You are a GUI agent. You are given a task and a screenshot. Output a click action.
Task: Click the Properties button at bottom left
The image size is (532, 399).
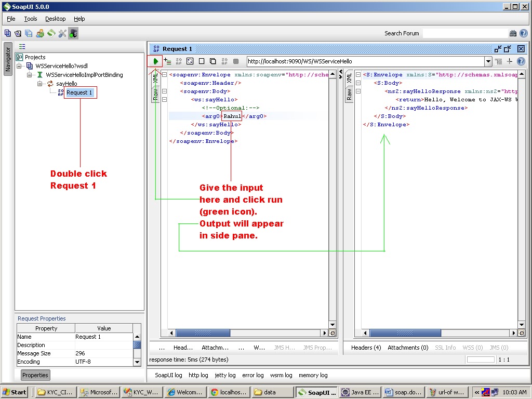(x=35, y=375)
